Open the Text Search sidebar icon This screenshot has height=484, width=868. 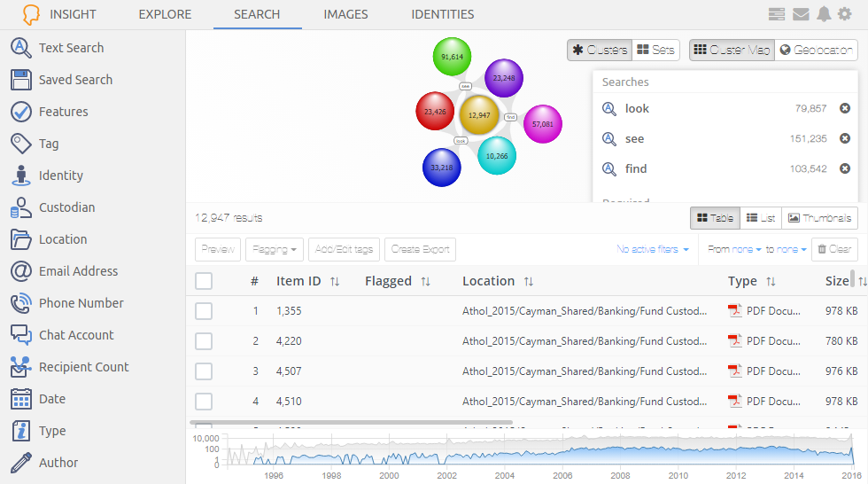tap(21, 48)
